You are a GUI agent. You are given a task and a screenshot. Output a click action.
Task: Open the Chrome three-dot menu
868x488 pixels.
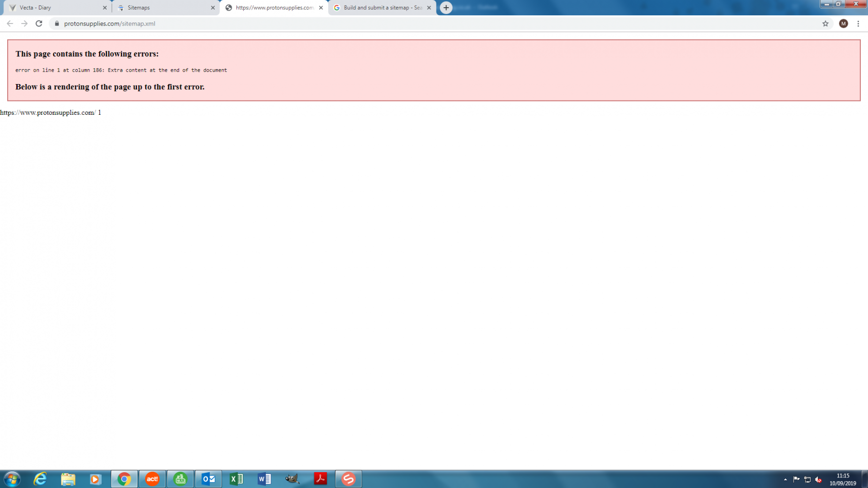[x=858, y=24]
